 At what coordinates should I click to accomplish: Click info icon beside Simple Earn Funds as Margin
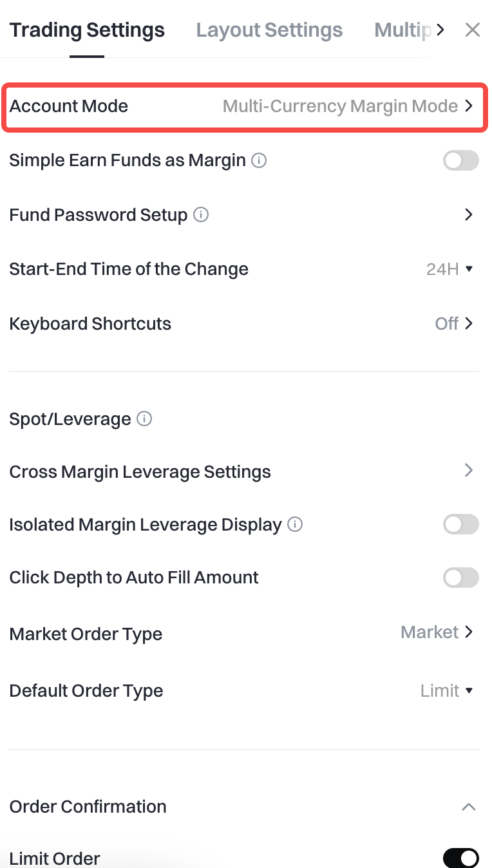(x=259, y=160)
